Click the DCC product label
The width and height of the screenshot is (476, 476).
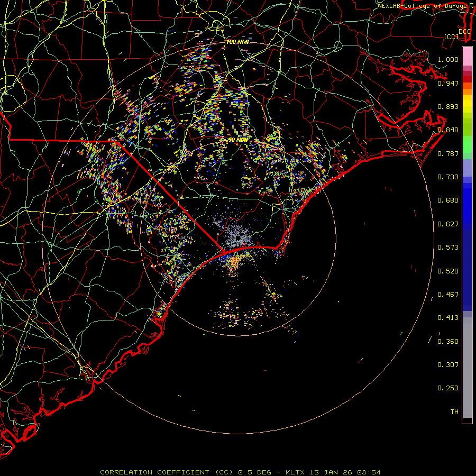[464, 32]
